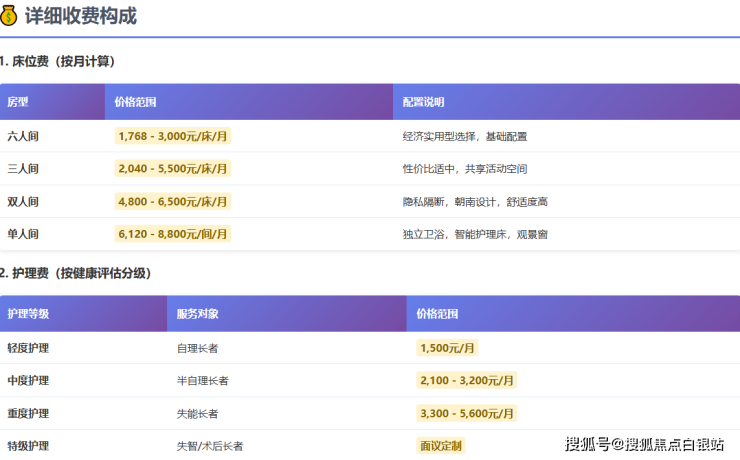Click the 配置说明 column header

pos(423,102)
